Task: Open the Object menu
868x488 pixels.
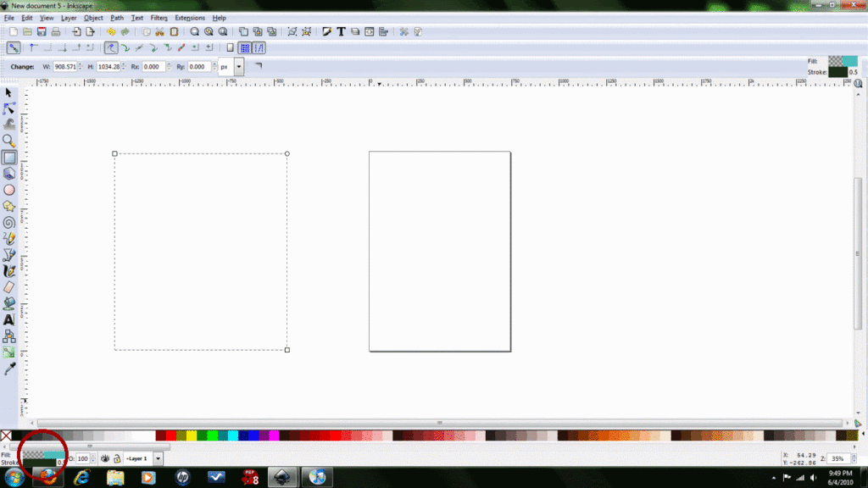Action: click(x=93, y=18)
